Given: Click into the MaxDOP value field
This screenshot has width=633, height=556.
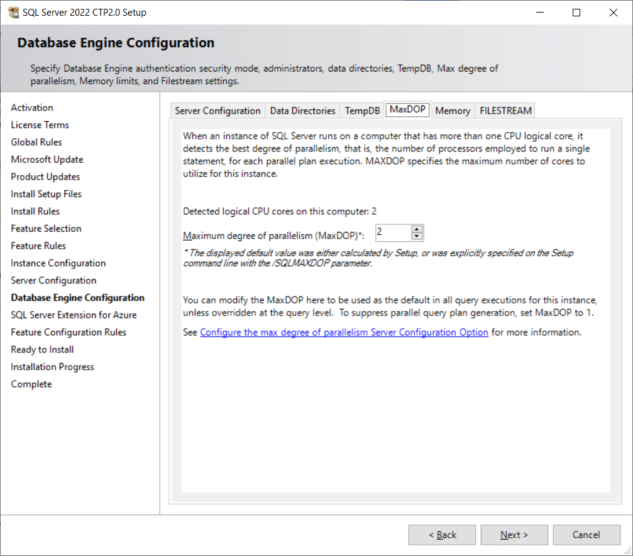Looking at the screenshot, I should coord(394,233).
